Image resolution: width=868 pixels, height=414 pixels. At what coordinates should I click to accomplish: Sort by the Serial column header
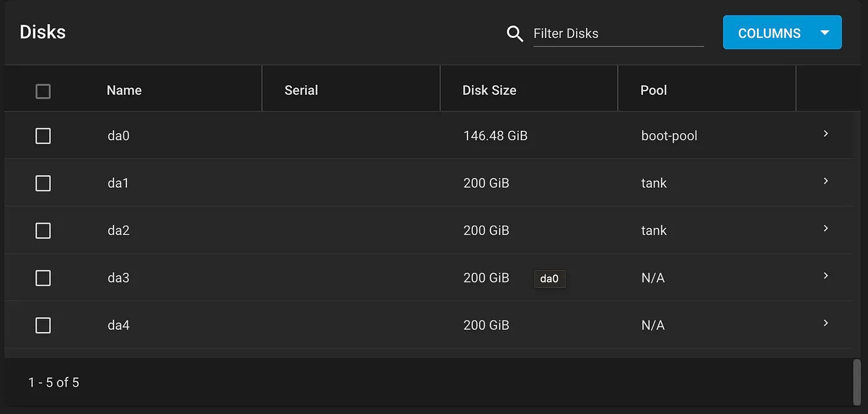(301, 90)
